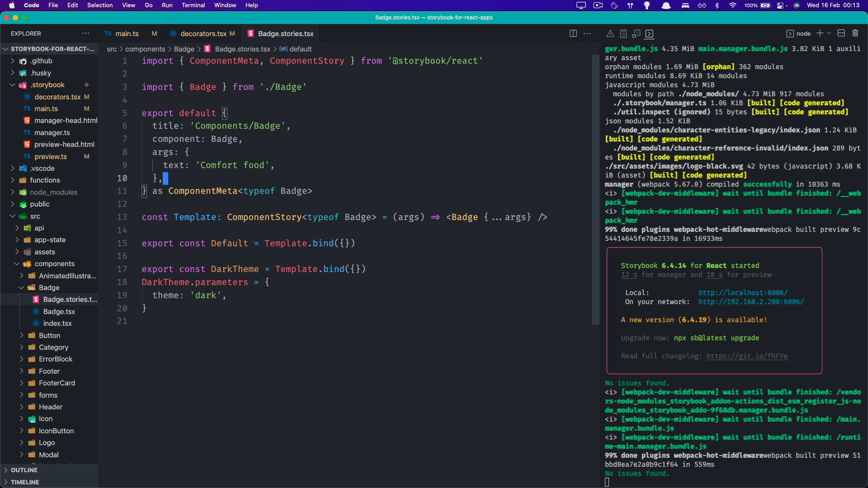The height and width of the screenshot is (488, 868).
Task: Expand the node_modules folder
Action: (49, 192)
